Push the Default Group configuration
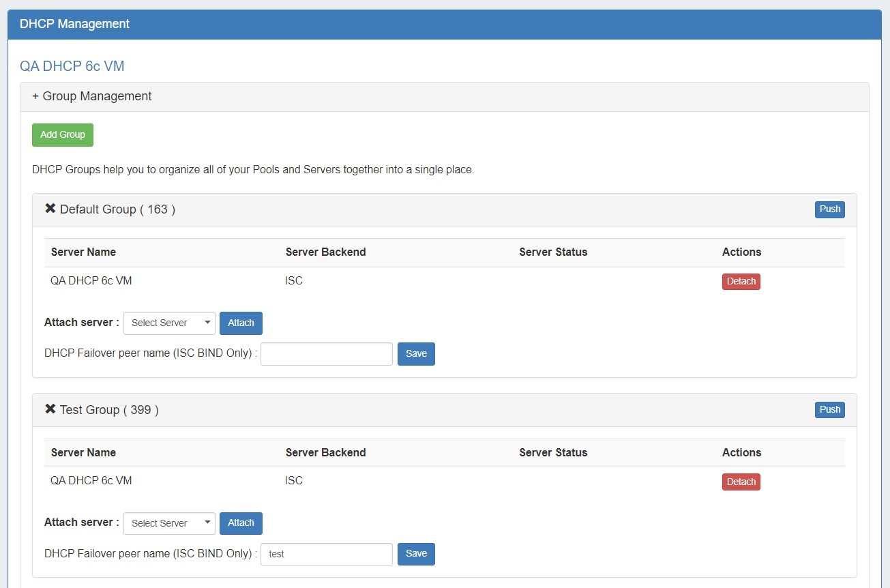 [x=829, y=209]
